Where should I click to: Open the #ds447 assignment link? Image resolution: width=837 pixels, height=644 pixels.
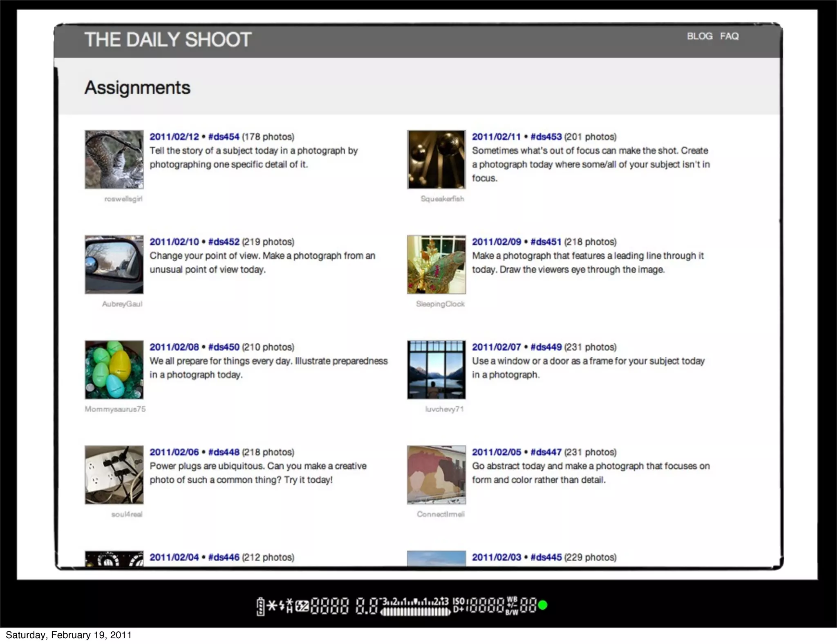click(546, 452)
